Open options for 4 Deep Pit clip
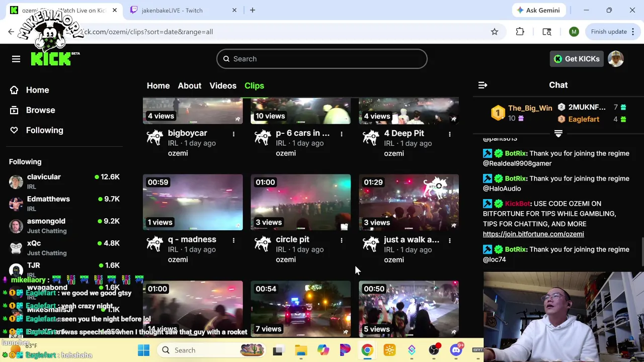Image resolution: width=644 pixels, height=362 pixels. pos(450,134)
